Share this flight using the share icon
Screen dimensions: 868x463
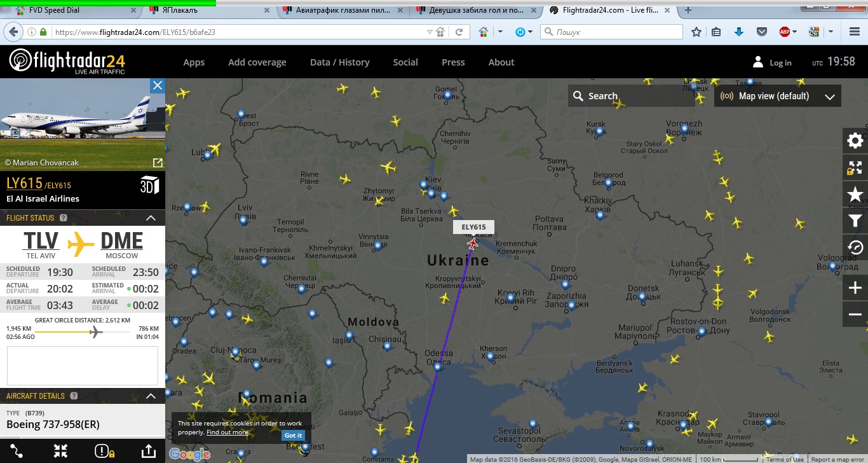coord(148,451)
